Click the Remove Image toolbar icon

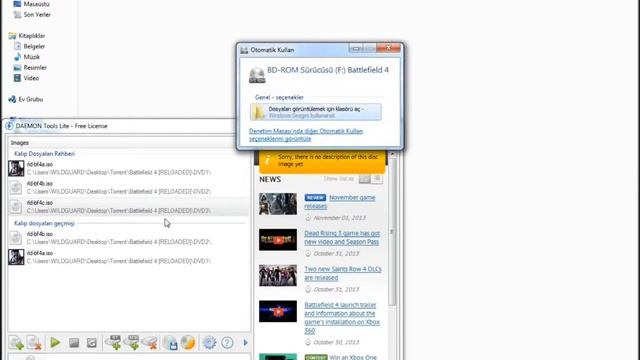coord(35,342)
